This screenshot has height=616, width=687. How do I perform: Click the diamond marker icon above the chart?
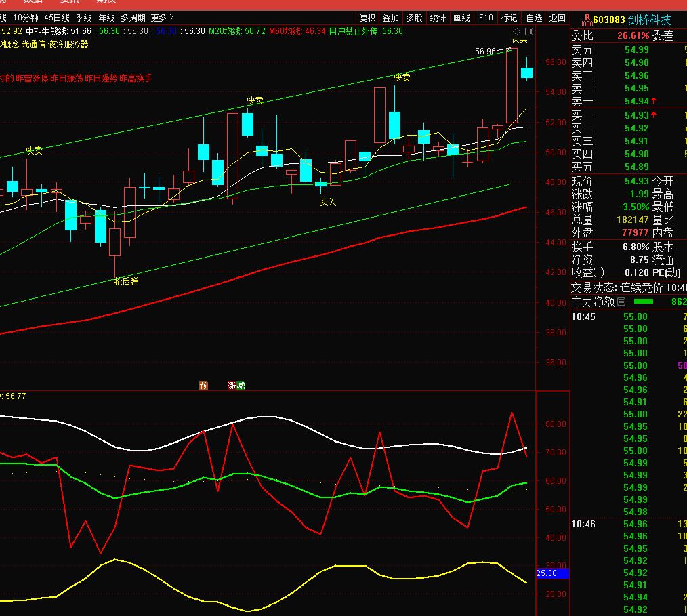click(x=516, y=32)
